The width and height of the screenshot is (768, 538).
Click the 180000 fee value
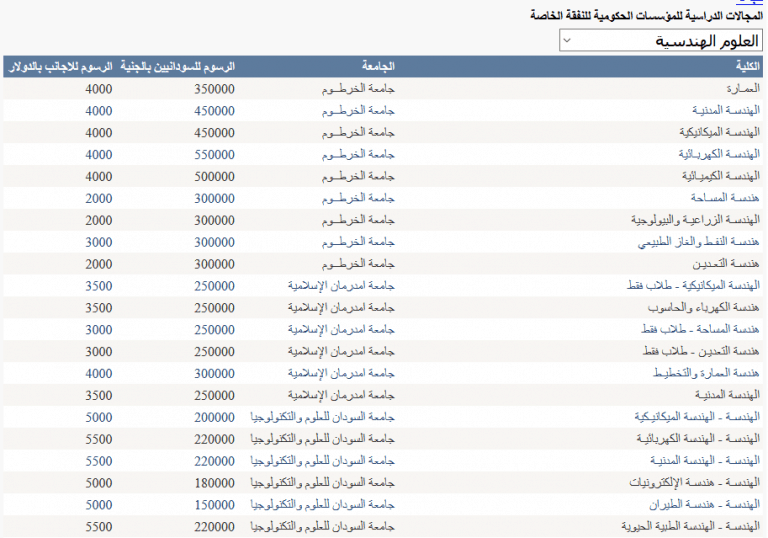point(214,483)
